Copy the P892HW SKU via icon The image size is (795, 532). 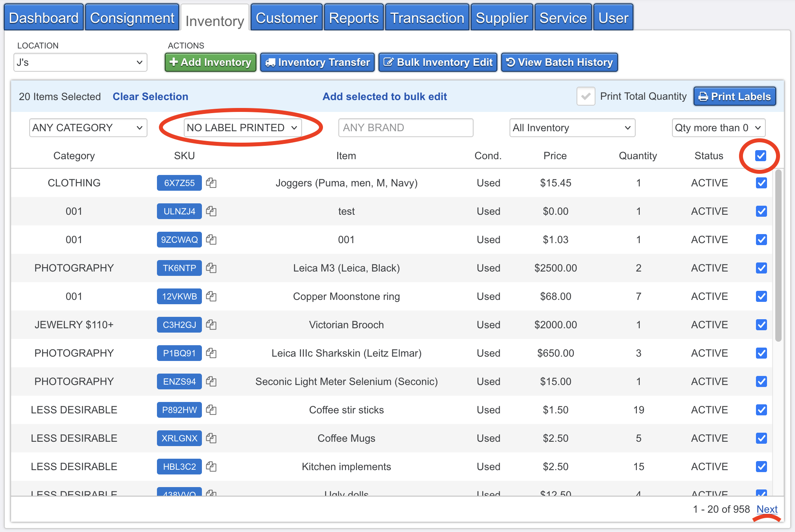(x=211, y=410)
